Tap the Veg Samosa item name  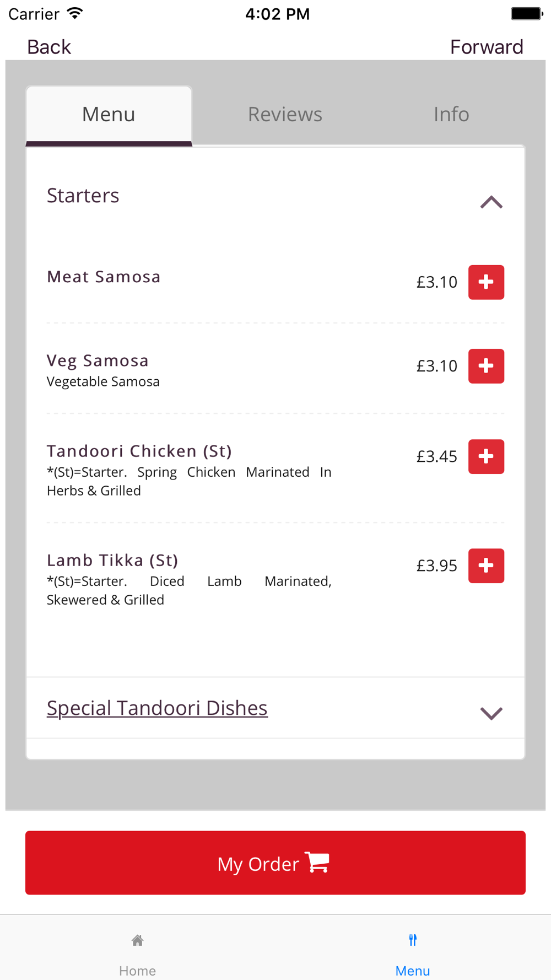coord(98,360)
